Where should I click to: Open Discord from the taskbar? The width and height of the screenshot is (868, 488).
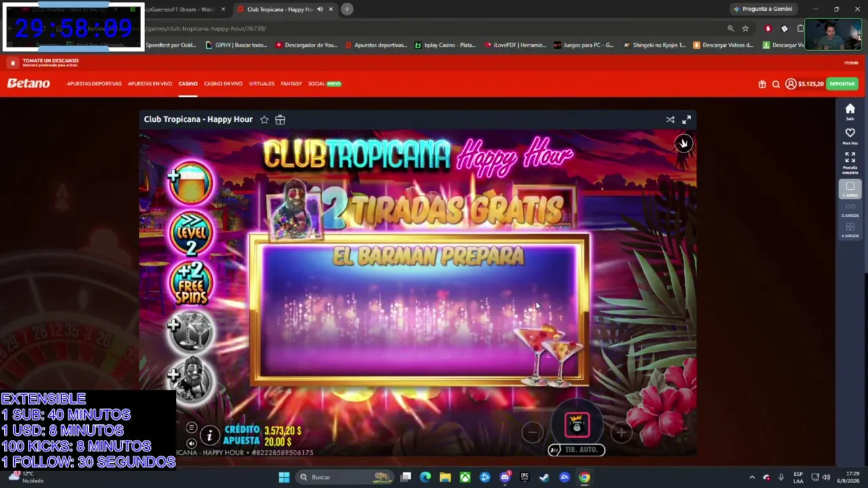pos(505,477)
